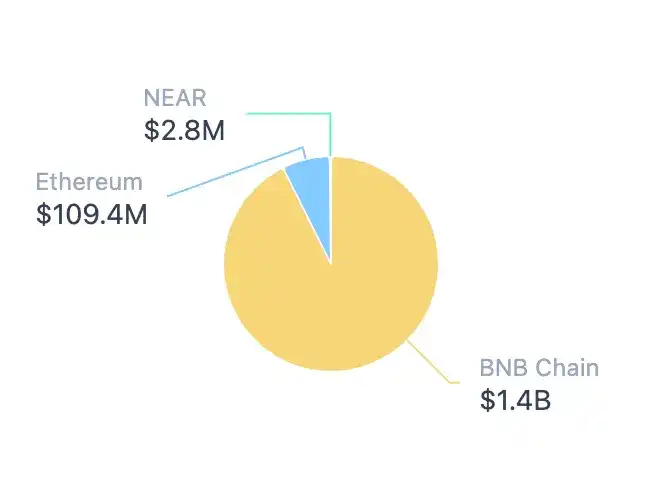
Task: Select the $2.8M value under NEAR
Action: [x=184, y=130]
